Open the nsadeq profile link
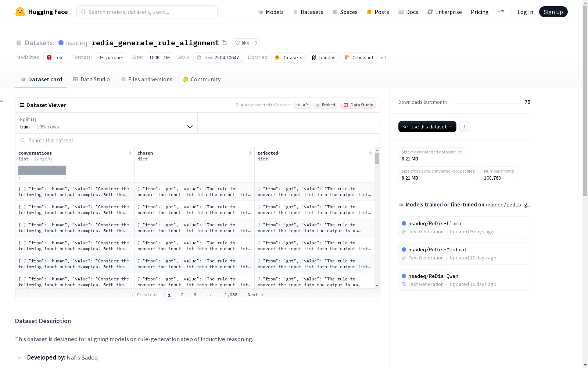The height and width of the screenshot is (368, 588). coord(76,43)
